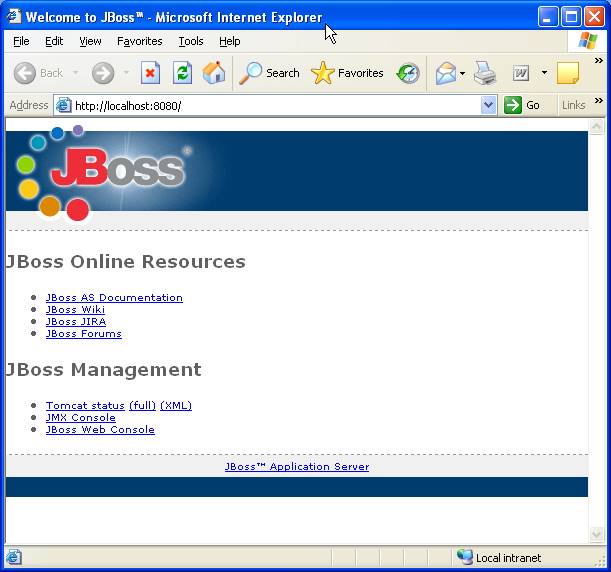611x572 pixels.
Task: Open JBoss Application Server footer link
Action: click(x=297, y=467)
